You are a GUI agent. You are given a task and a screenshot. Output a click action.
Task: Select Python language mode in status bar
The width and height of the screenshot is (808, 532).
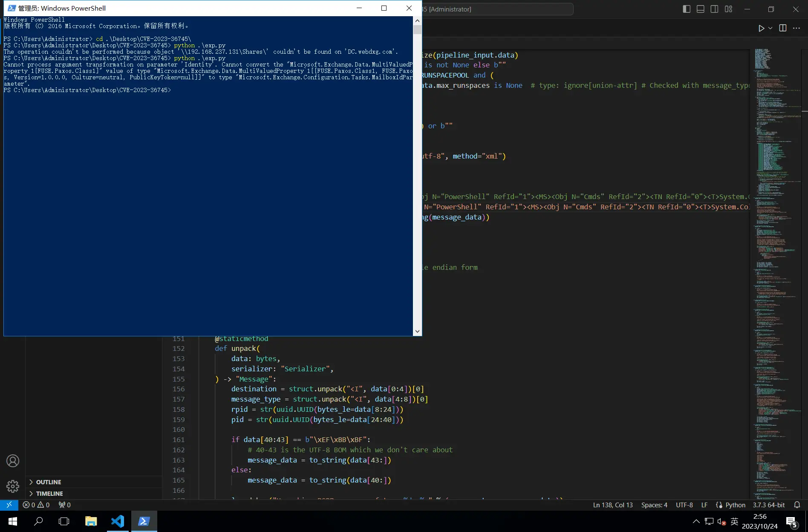click(735, 505)
